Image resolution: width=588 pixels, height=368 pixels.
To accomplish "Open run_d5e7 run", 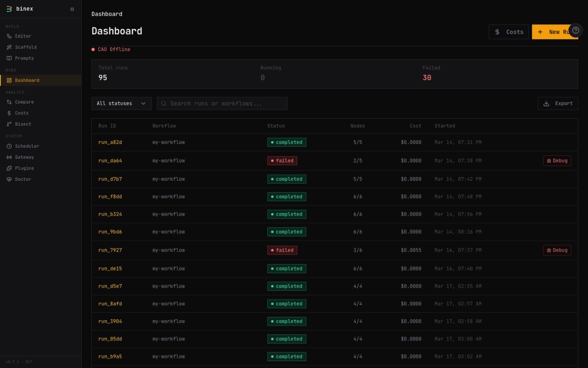I will tap(110, 286).
